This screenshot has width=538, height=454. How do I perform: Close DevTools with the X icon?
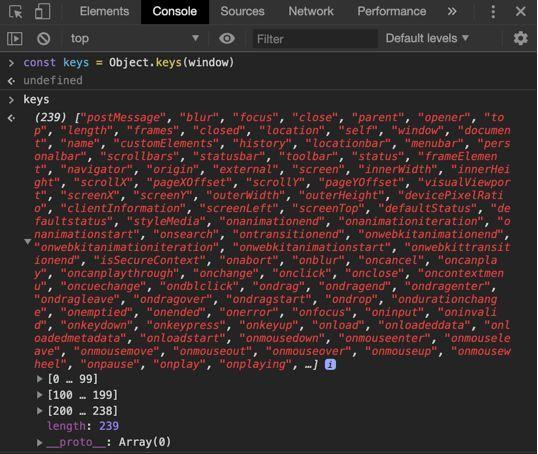[x=521, y=11]
